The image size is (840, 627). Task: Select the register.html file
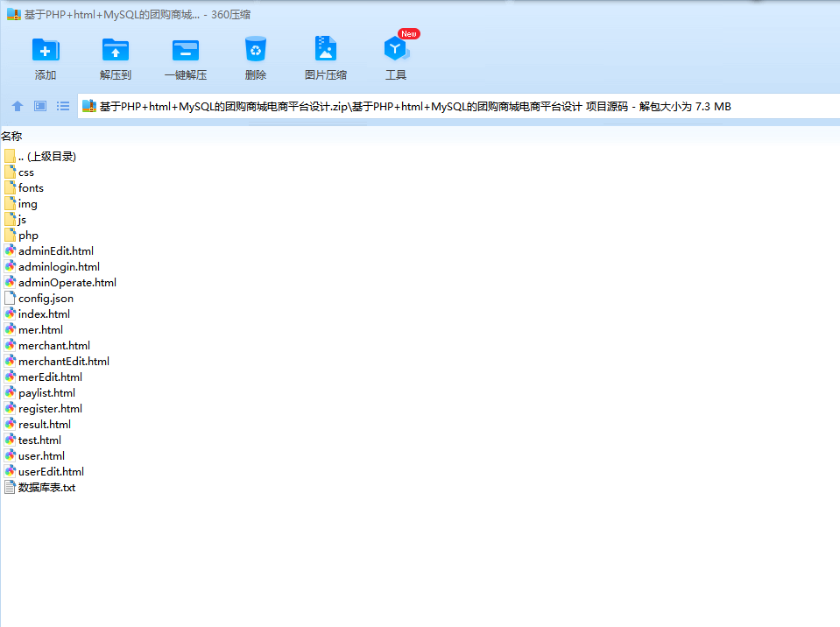[x=44, y=409]
